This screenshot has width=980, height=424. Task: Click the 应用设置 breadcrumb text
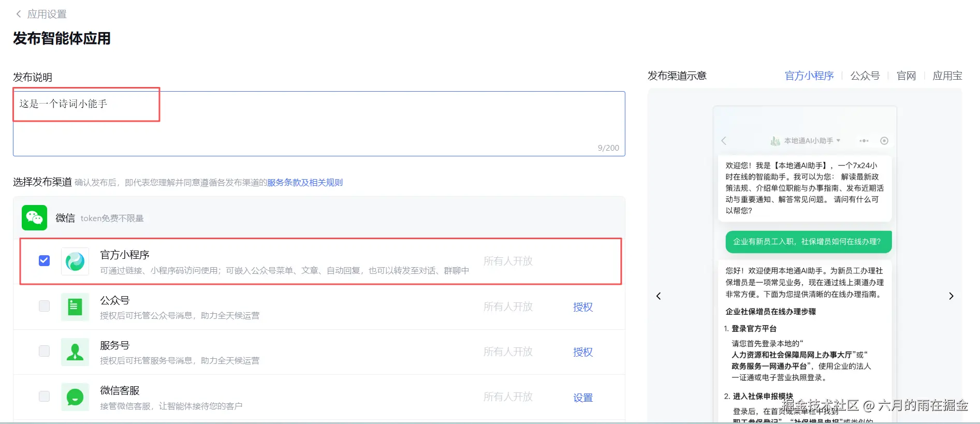coord(47,14)
